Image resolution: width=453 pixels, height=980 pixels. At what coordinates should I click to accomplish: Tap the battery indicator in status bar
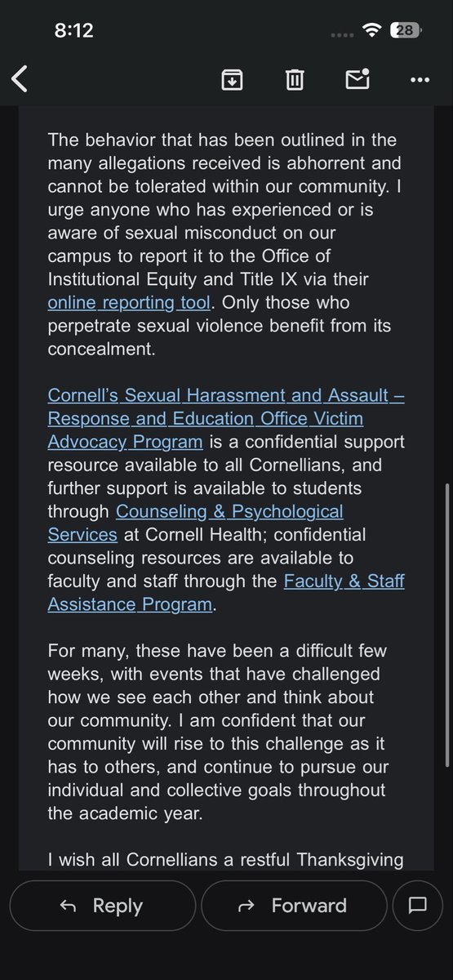point(406,30)
